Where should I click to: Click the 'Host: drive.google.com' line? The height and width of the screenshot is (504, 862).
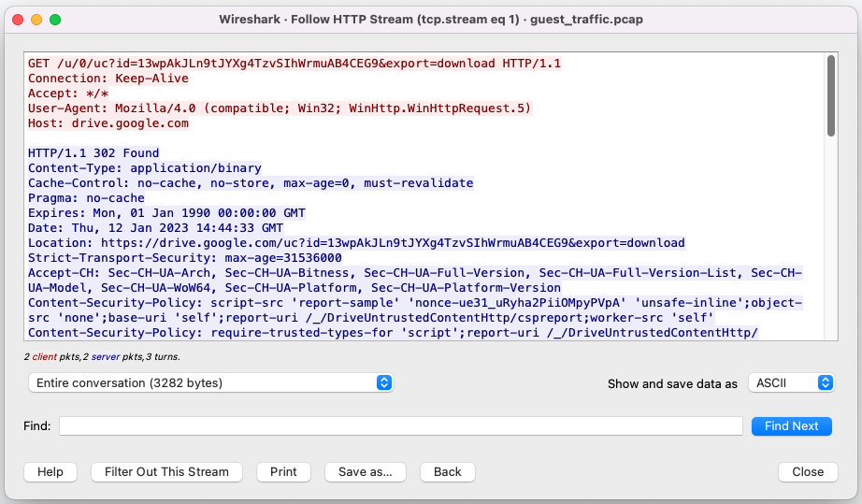(108, 122)
